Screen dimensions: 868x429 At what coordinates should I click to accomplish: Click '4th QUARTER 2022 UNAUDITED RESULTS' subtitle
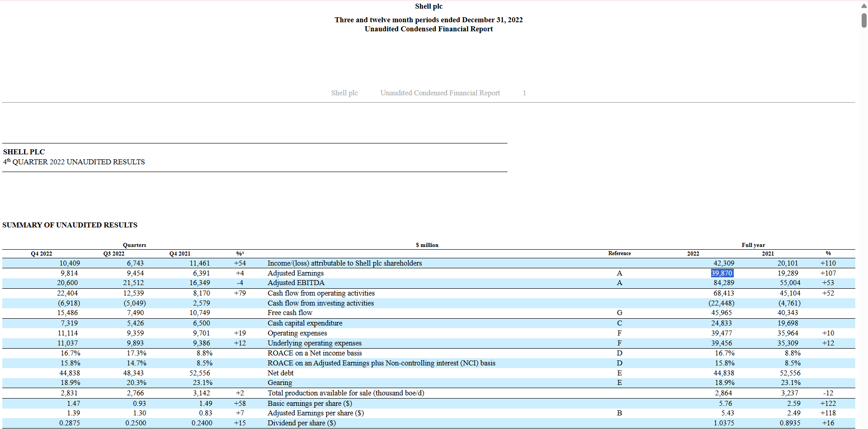[x=74, y=162]
